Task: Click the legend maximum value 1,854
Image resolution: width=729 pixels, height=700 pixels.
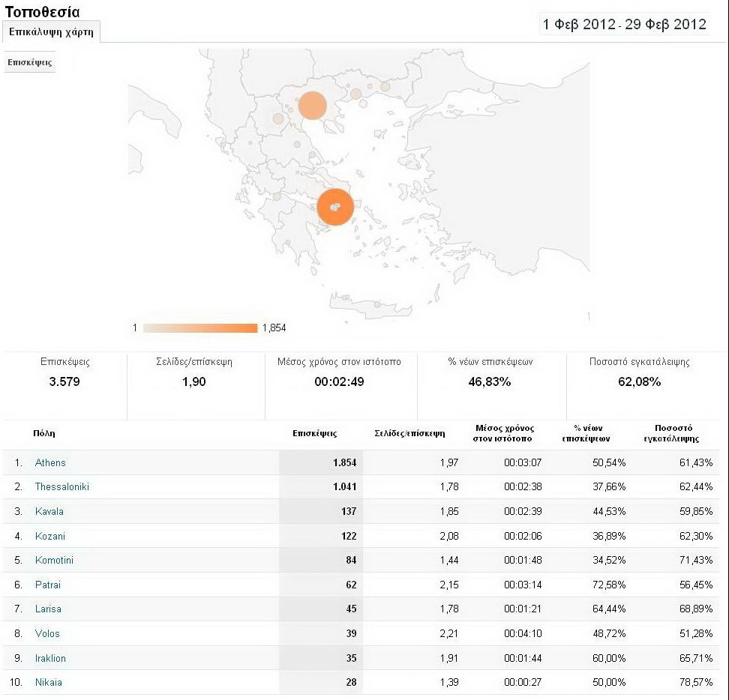Action: tap(274, 328)
